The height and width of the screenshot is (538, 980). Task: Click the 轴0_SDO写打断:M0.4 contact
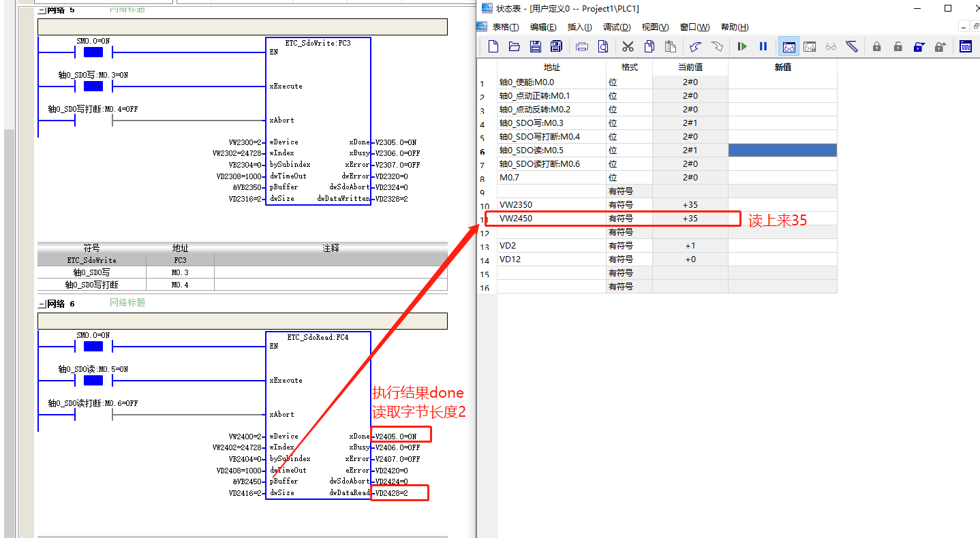click(x=93, y=120)
